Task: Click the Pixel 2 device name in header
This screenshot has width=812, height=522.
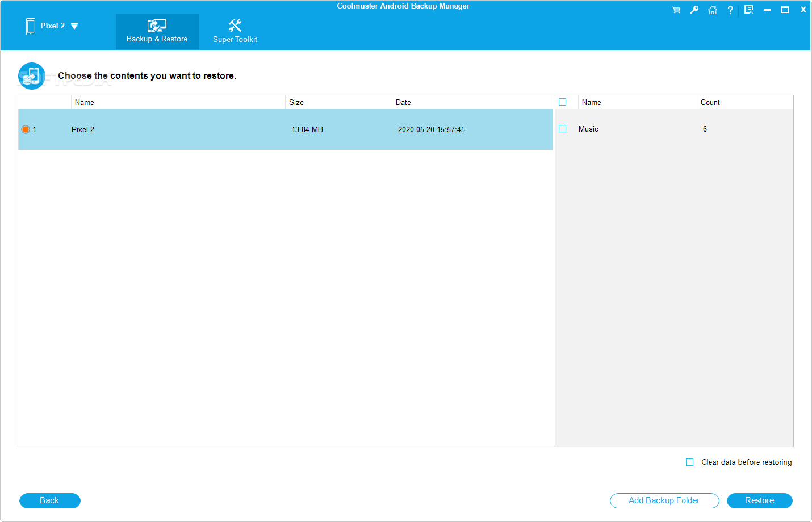Action: [x=53, y=26]
